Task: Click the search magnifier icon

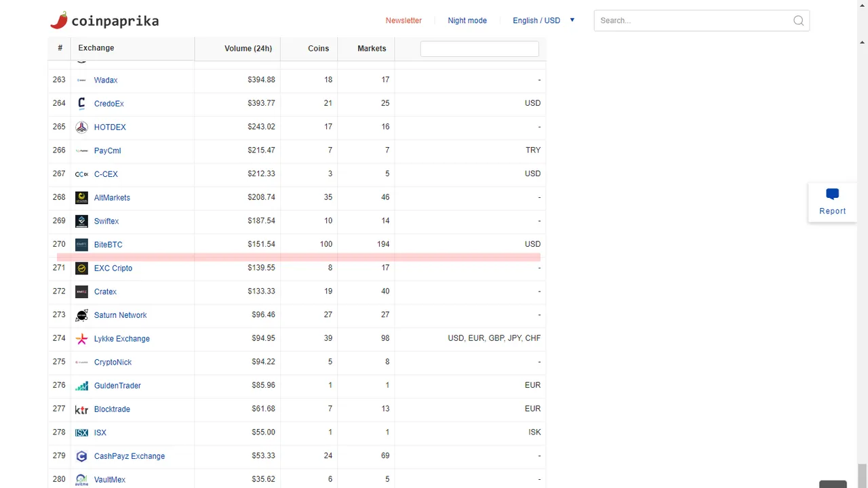Action: 798,20
